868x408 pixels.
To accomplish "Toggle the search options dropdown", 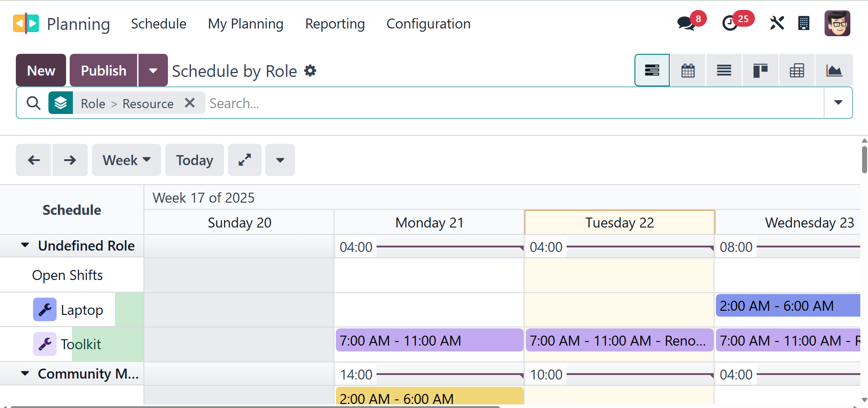I will point(838,103).
